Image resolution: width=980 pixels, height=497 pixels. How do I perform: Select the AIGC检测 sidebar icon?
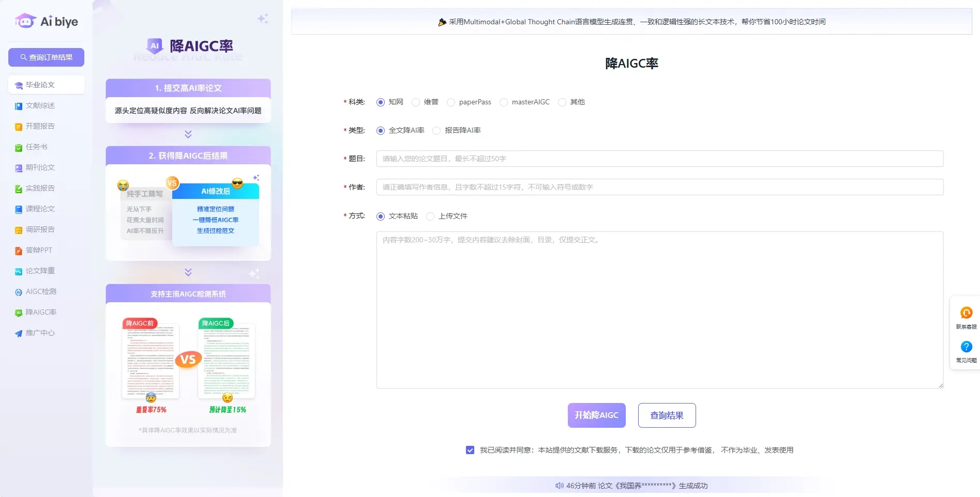tap(40, 291)
